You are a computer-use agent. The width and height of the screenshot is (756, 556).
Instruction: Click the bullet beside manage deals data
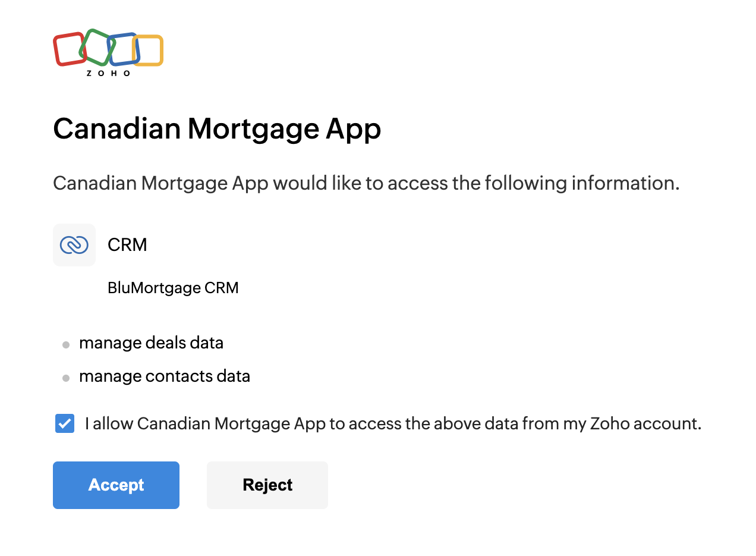66,345
